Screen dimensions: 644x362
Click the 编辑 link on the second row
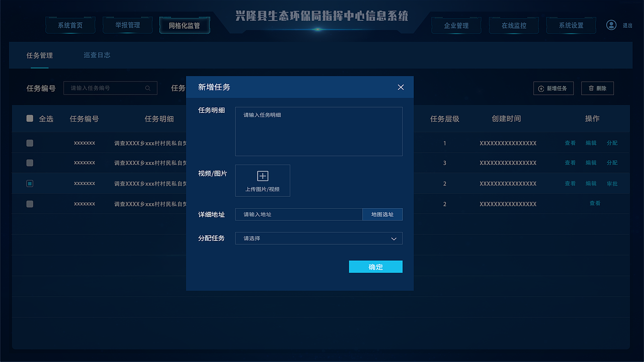tap(591, 163)
